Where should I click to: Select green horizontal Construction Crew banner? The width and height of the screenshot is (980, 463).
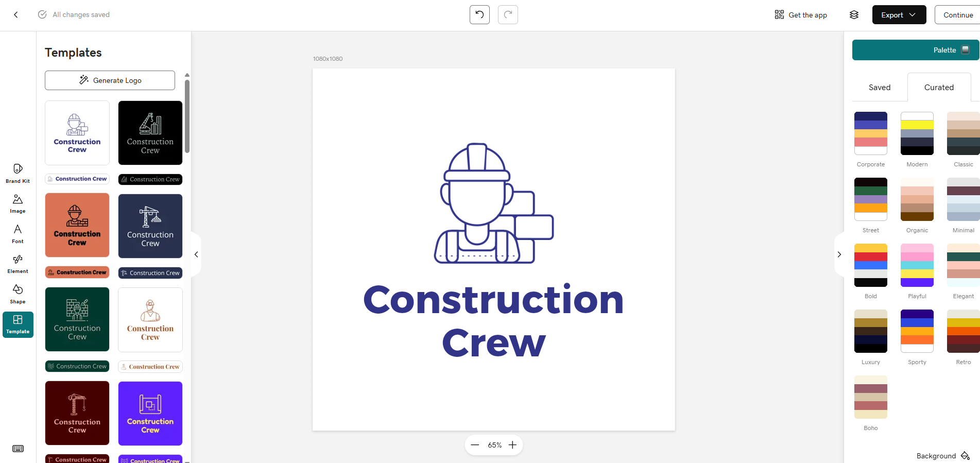pyautogui.click(x=77, y=366)
